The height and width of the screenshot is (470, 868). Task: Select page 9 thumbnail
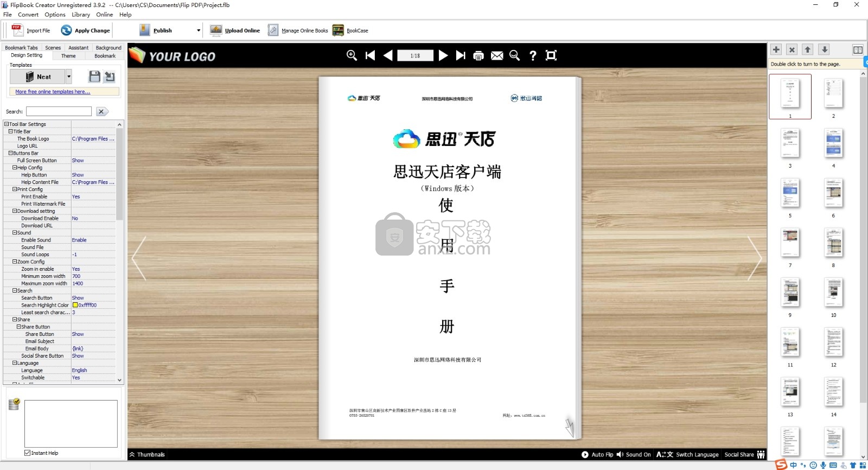point(790,293)
